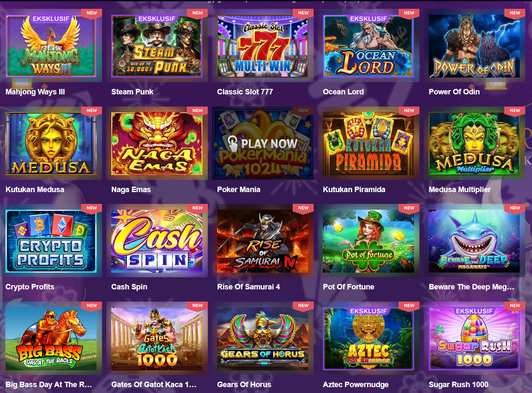Viewport: 532px width, 393px height.
Task: Select the Cash Spin game thumbnail
Action: [157, 241]
